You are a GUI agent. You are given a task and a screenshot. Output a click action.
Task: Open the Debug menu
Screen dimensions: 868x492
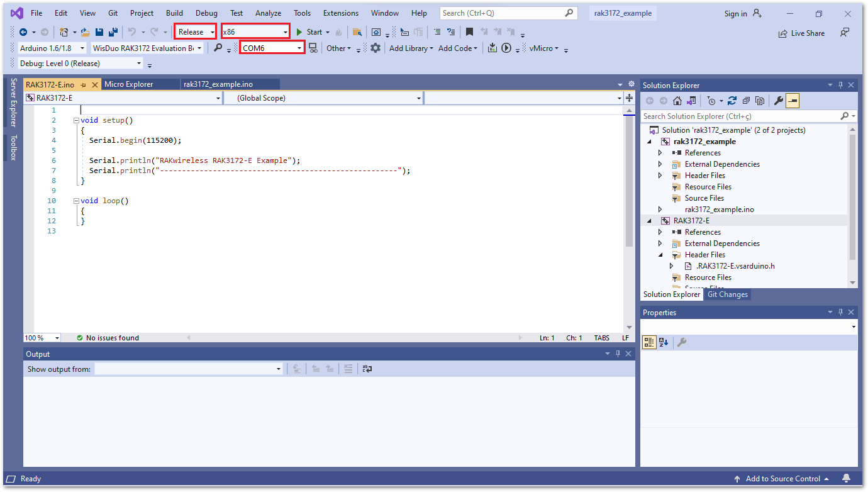pyautogui.click(x=206, y=13)
